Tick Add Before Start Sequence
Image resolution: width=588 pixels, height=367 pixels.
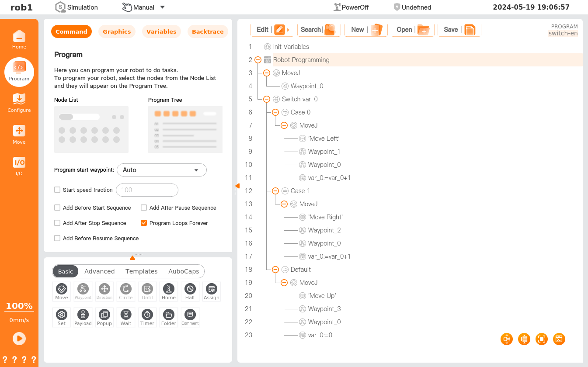click(57, 208)
